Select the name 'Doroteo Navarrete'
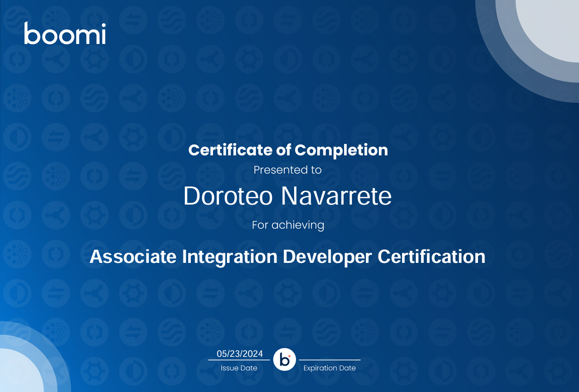 pos(288,196)
